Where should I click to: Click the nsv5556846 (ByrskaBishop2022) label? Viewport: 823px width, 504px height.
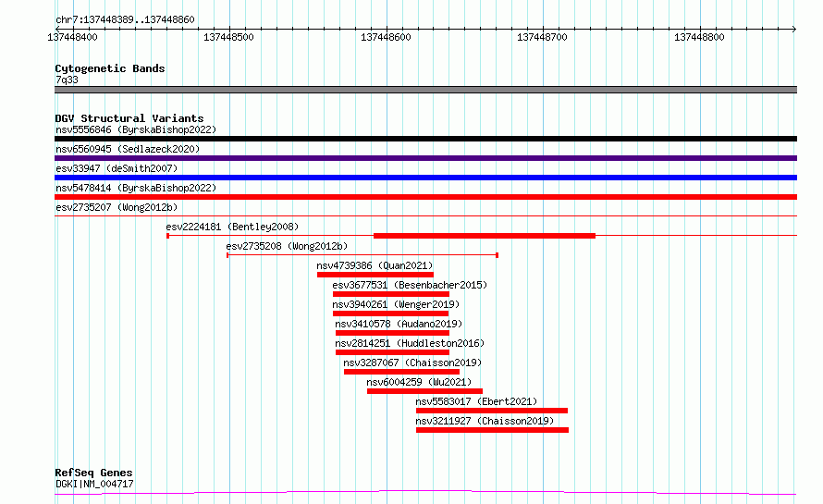tap(136, 129)
